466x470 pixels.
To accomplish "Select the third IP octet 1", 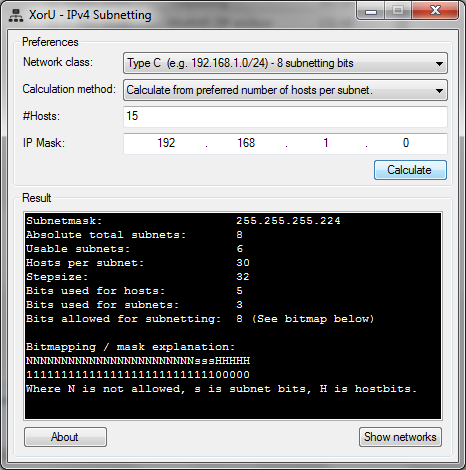I will [x=326, y=143].
